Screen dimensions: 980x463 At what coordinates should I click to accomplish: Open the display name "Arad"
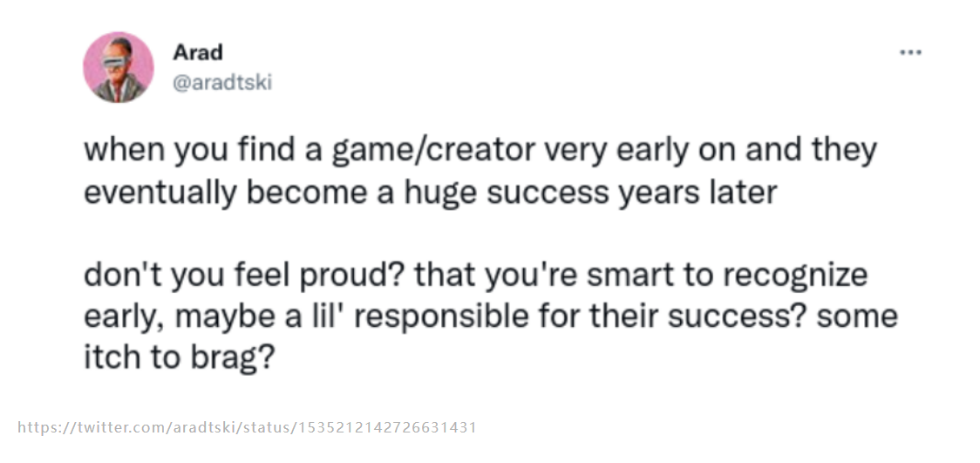click(x=198, y=53)
